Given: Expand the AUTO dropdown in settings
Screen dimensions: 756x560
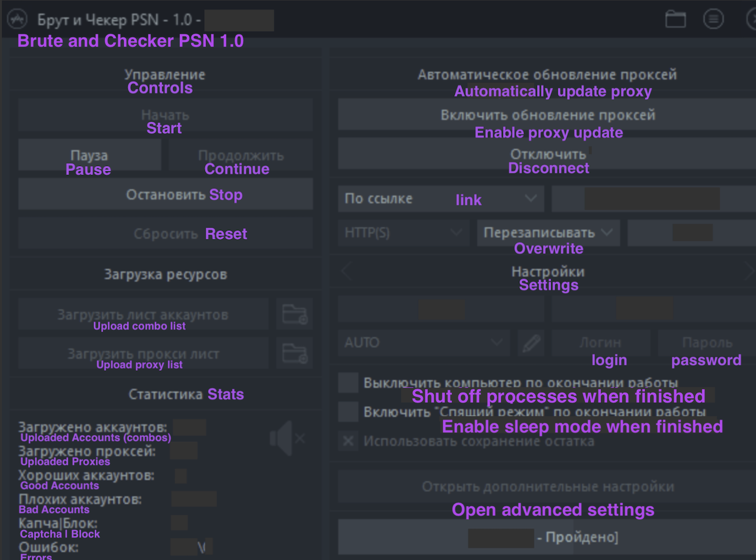Looking at the screenshot, I should (x=424, y=343).
